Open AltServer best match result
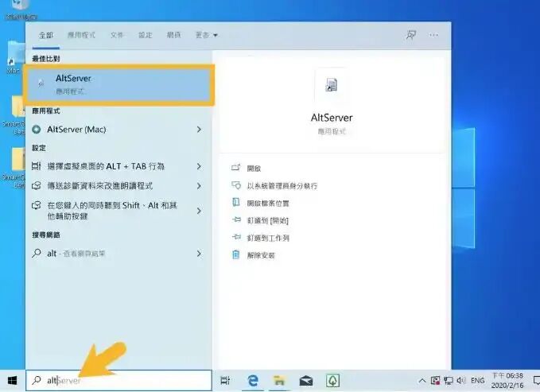The width and height of the screenshot is (540, 392). click(x=119, y=85)
